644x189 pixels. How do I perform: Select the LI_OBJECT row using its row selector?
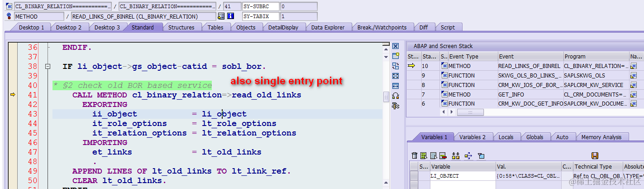pyautogui.click(x=414, y=176)
